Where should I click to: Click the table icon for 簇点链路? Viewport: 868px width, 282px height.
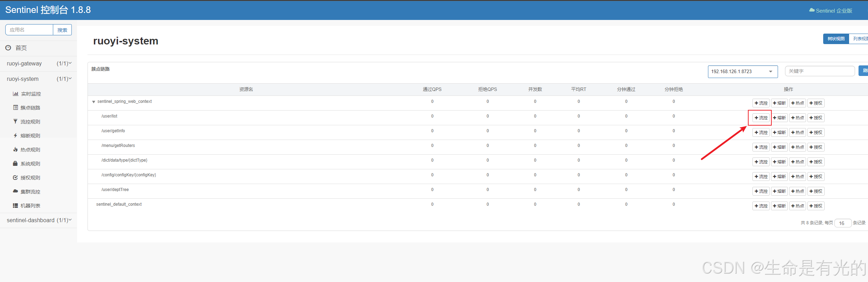[x=15, y=107]
